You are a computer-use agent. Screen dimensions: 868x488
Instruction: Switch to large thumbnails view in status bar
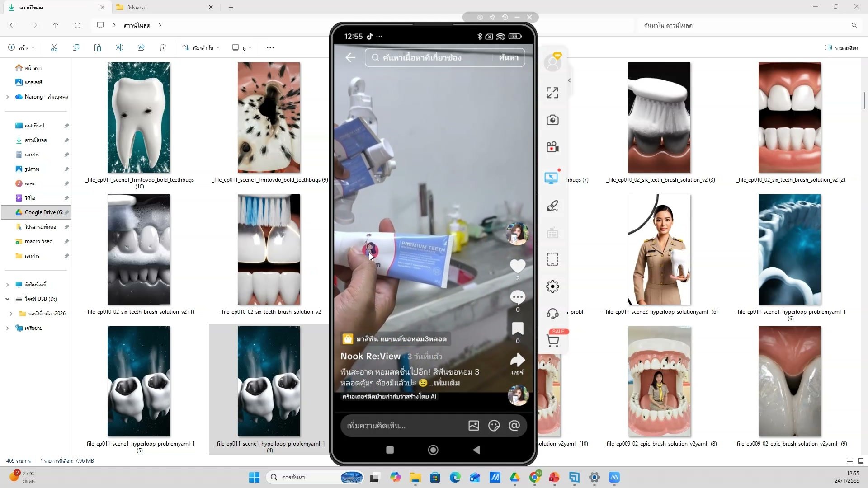[x=860, y=461]
